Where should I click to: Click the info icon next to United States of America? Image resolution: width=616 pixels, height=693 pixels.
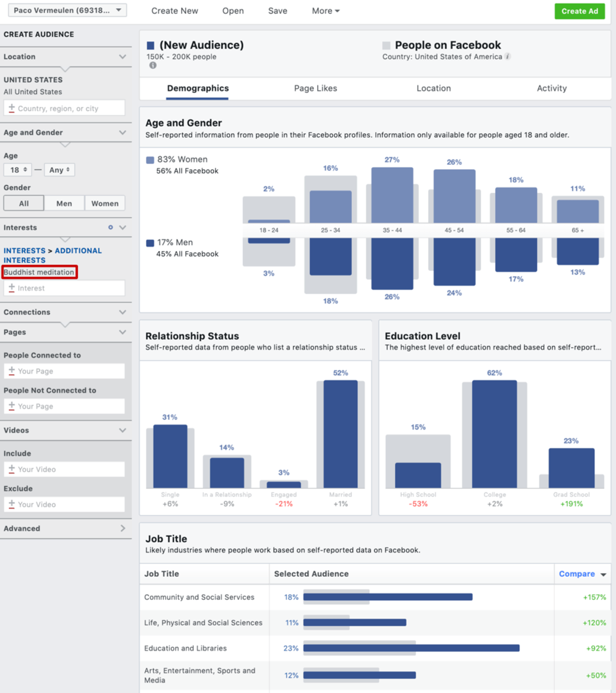pos(507,57)
